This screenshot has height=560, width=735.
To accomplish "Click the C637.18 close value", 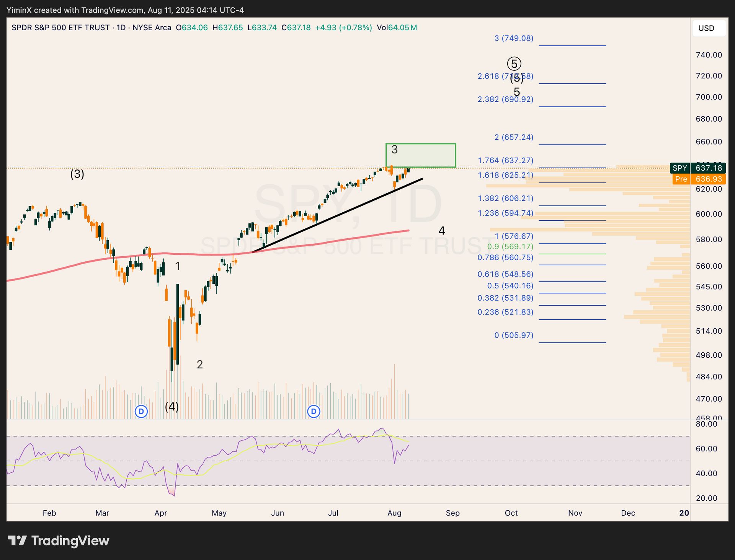I will [296, 28].
